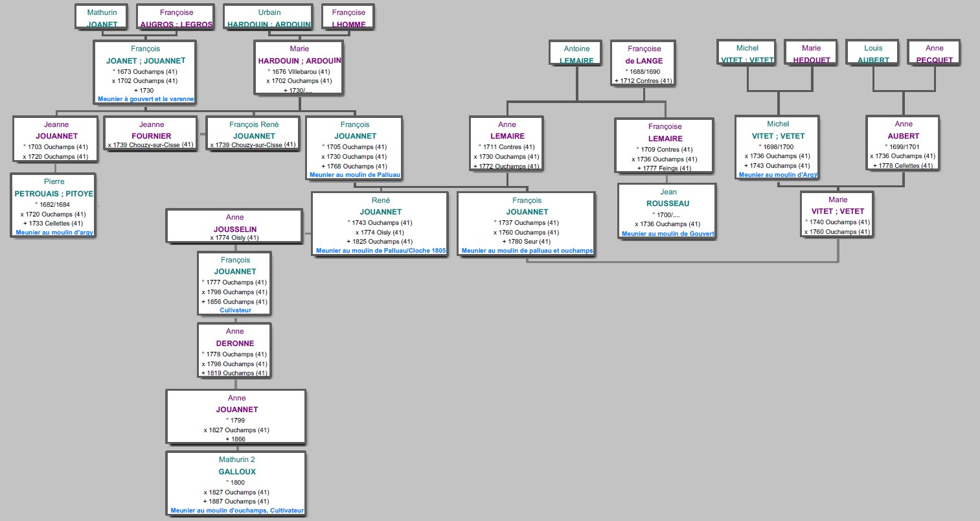Click Marie HEDOUET surname link
The image size is (980, 521).
[811, 60]
